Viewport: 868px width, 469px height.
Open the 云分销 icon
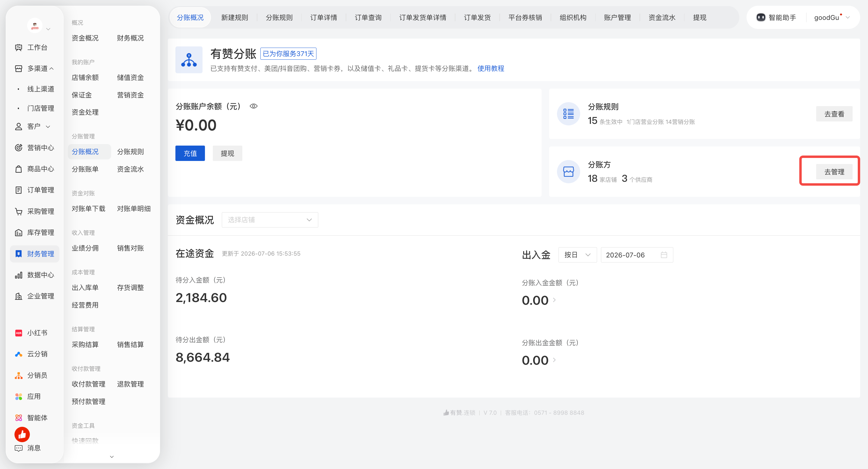tap(19, 354)
